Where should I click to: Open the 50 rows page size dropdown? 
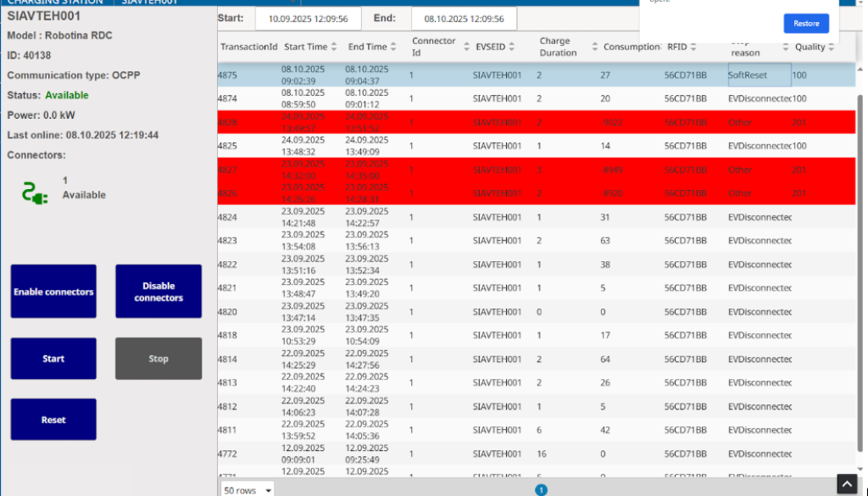point(248,490)
